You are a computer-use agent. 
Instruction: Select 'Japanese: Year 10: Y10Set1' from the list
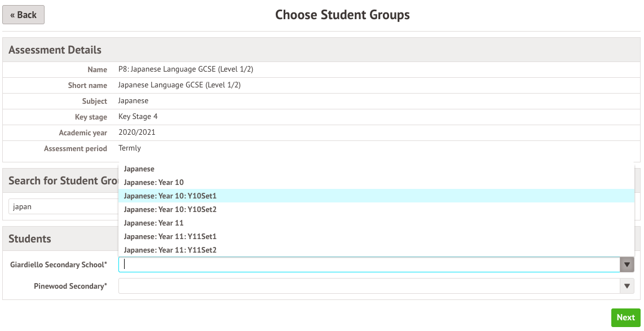pos(170,196)
